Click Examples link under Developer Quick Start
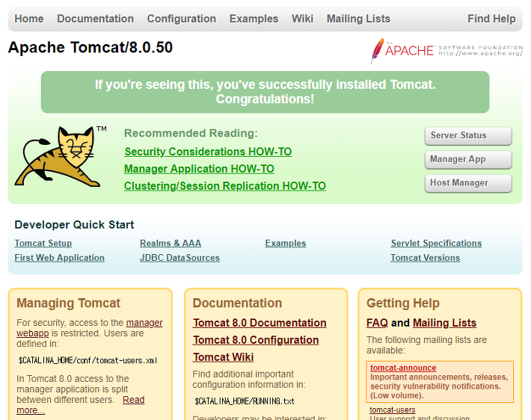531x420 pixels. (286, 244)
